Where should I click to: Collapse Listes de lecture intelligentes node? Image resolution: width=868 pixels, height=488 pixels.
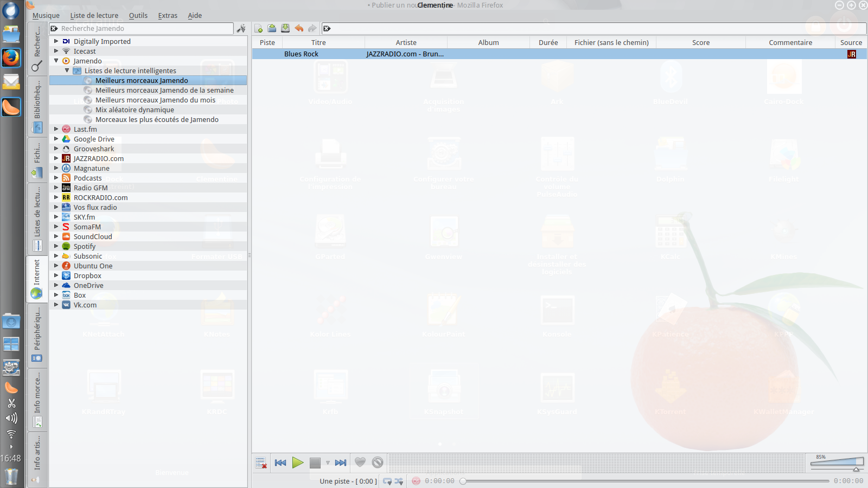[x=67, y=70]
